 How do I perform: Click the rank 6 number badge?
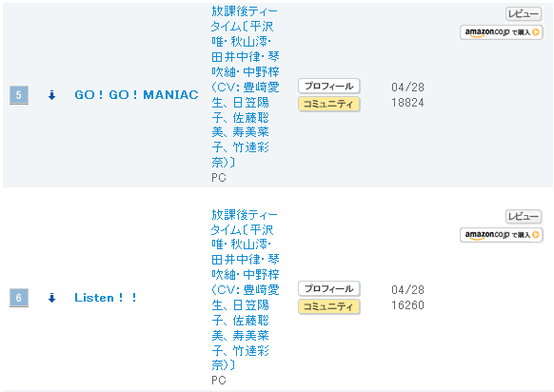pyautogui.click(x=19, y=298)
